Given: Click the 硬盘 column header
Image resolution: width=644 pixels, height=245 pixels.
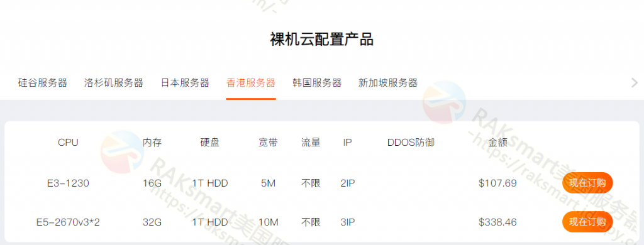Looking at the screenshot, I should tap(210, 143).
